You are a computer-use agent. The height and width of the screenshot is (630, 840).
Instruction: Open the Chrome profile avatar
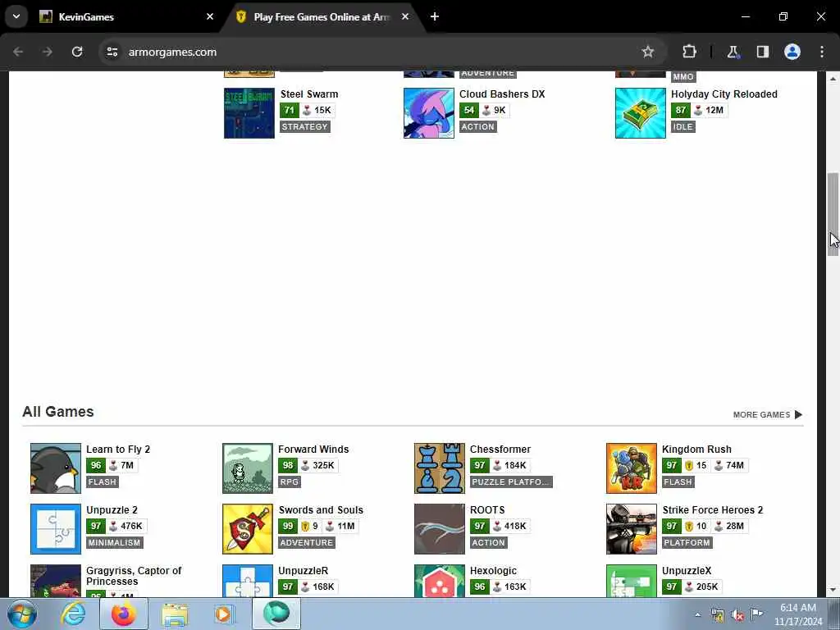click(x=792, y=52)
